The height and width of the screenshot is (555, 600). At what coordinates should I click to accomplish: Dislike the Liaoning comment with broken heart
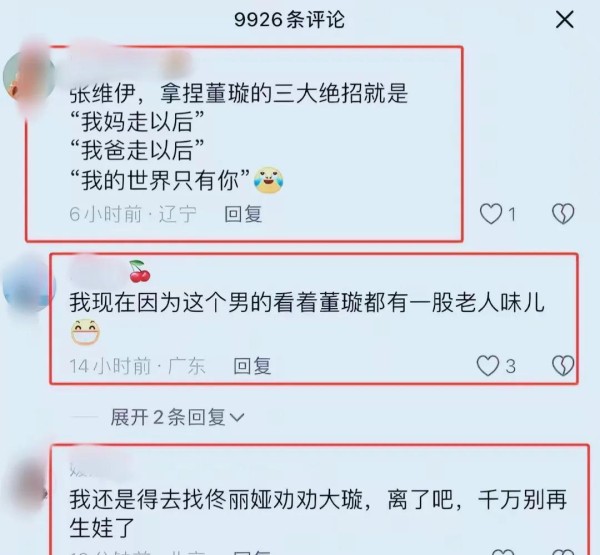pyautogui.click(x=563, y=213)
